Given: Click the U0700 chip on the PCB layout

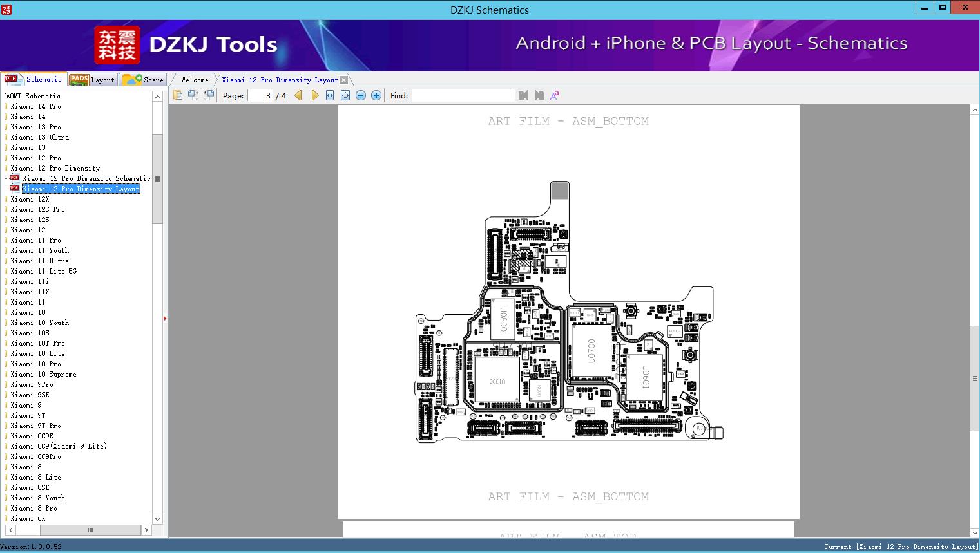Looking at the screenshot, I should coord(591,351).
